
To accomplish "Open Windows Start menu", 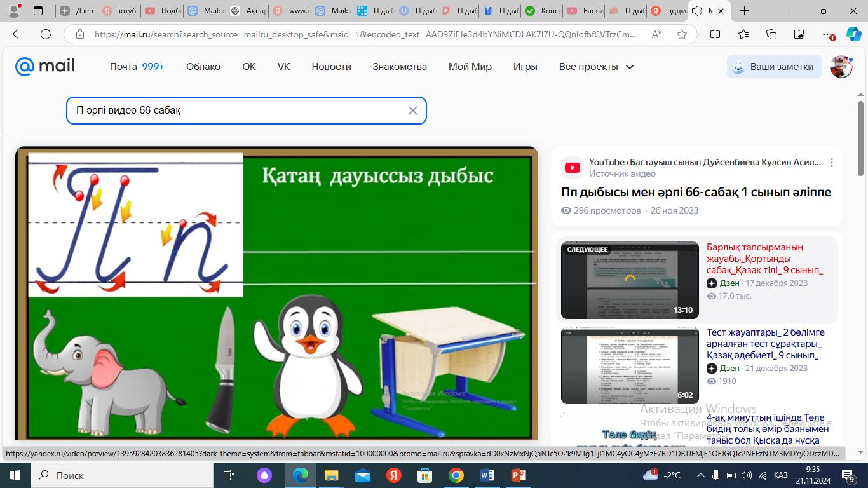I will tap(15, 475).
